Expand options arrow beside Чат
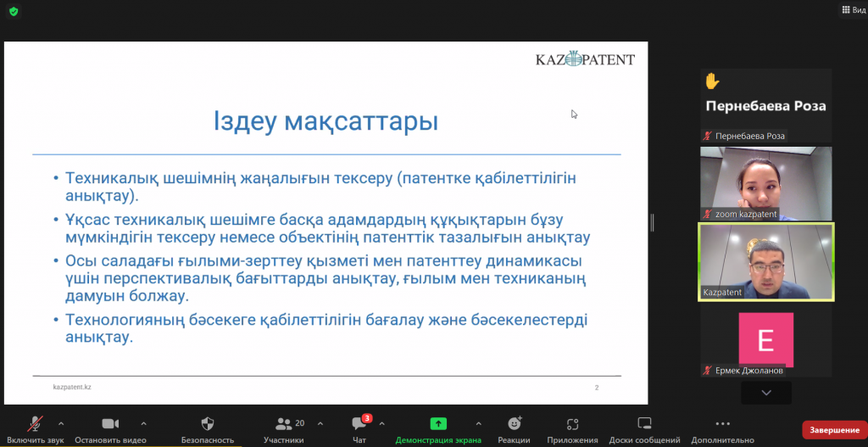The width and height of the screenshot is (868, 447). (x=381, y=422)
